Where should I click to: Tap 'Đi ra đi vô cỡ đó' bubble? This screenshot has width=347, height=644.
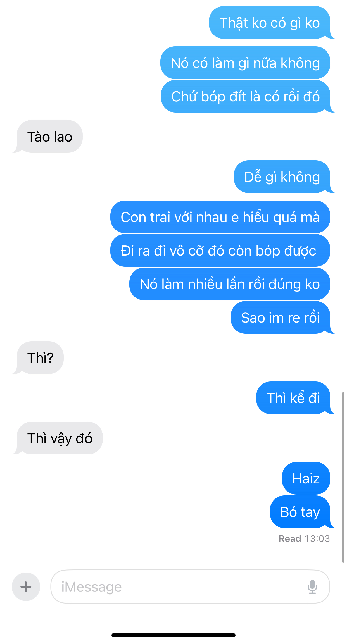(x=220, y=250)
